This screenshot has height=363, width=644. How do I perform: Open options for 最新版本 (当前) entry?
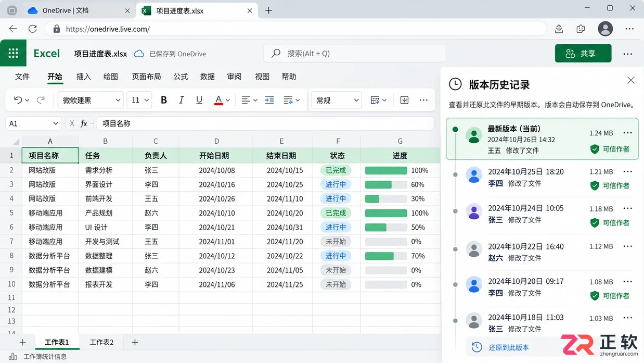click(x=628, y=133)
